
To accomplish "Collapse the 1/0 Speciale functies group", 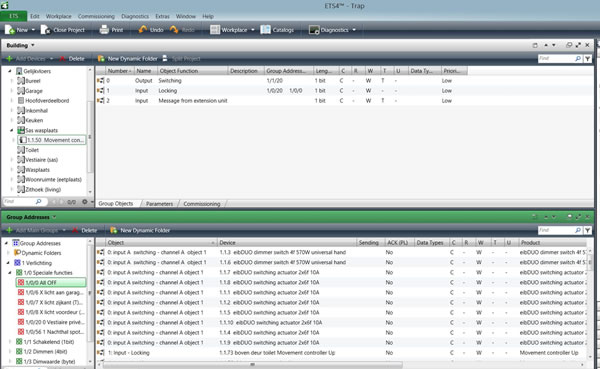I will coord(10,273).
